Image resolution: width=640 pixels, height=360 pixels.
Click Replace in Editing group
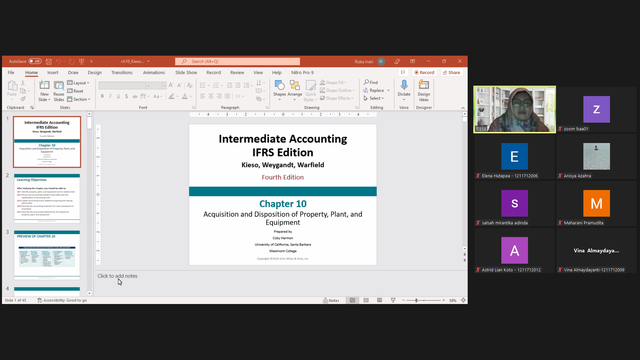coord(374,90)
